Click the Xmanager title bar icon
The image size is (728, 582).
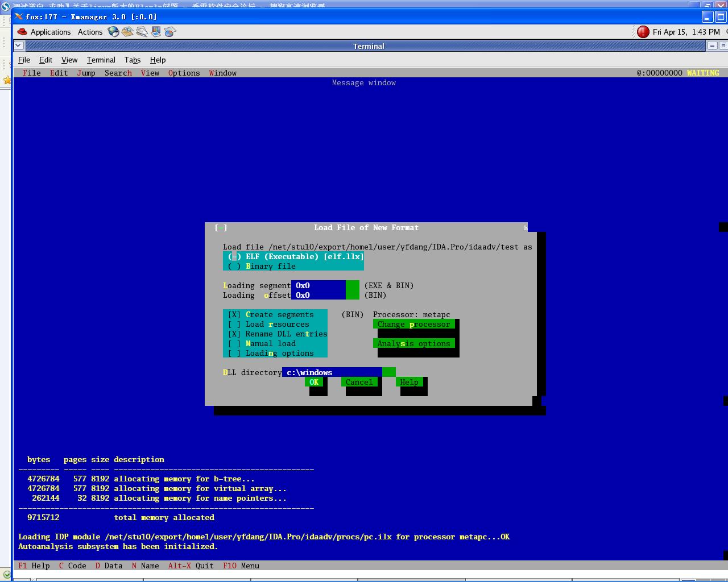[x=19, y=16]
